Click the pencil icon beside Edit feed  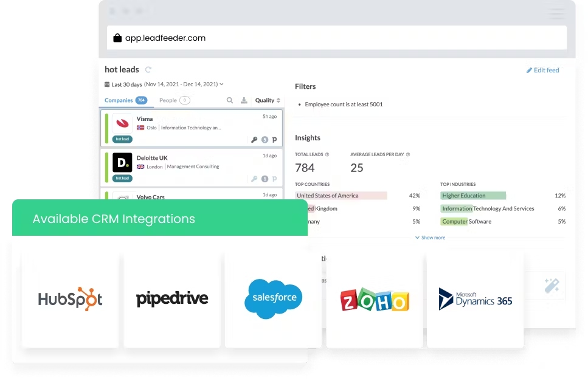tap(529, 70)
